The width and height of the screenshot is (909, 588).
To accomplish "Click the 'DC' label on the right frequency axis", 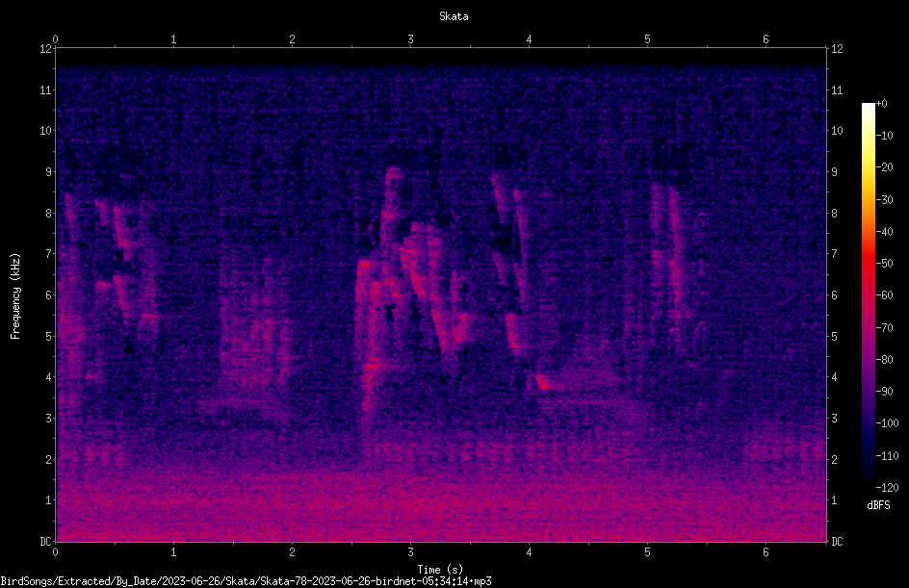I will click(x=837, y=542).
